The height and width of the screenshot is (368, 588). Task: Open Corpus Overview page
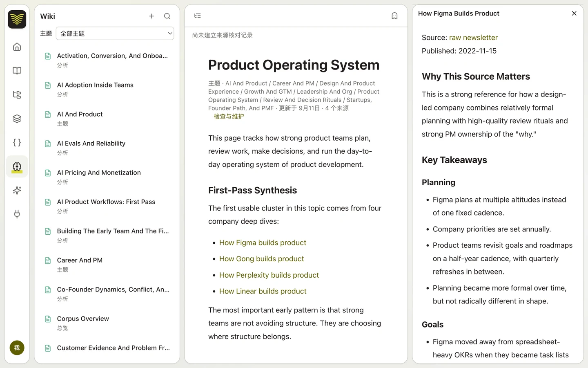click(107, 323)
